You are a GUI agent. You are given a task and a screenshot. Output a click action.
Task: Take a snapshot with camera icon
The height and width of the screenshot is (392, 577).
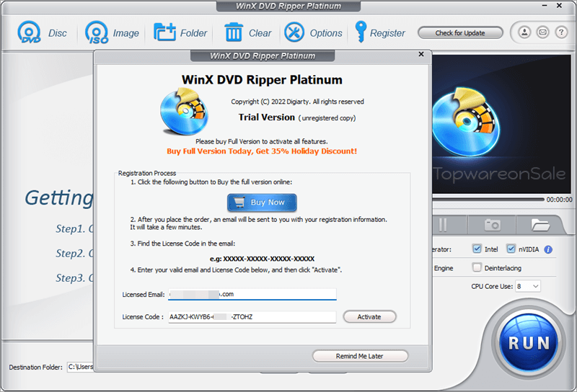point(492,225)
